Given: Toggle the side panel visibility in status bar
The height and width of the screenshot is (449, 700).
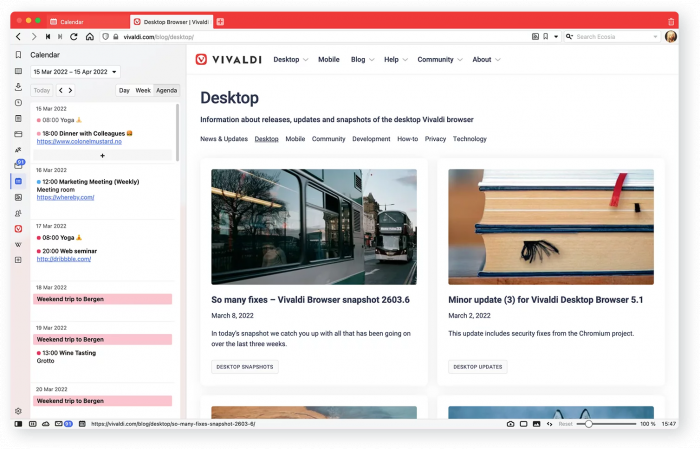Looking at the screenshot, I should [19, 424].
